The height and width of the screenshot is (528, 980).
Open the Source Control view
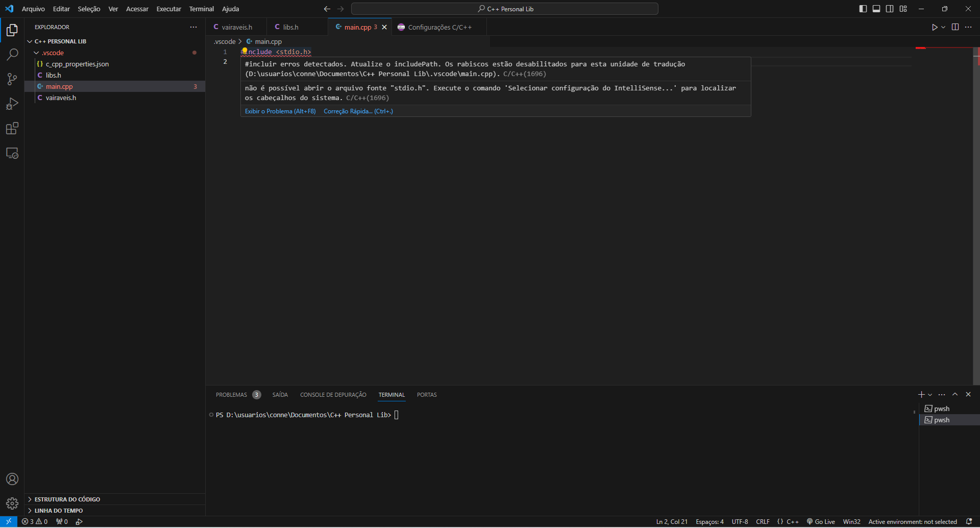click(12, 79)
